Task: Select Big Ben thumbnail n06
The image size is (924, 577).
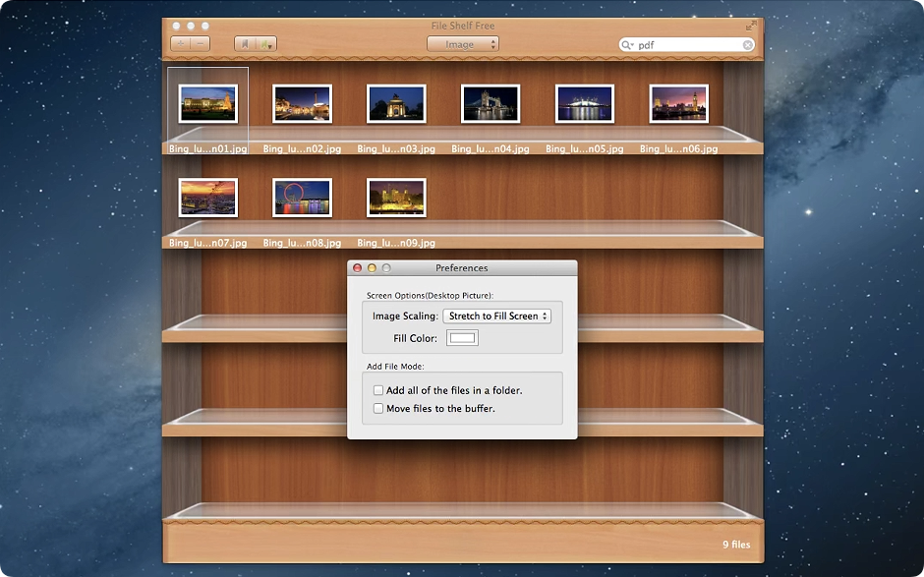Action: pyautogui.click(x=679, y=104)
